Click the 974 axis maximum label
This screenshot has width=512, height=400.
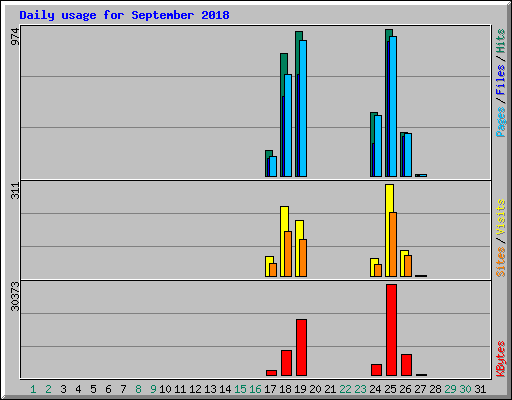pyautogui.click(x=15, y=37)
